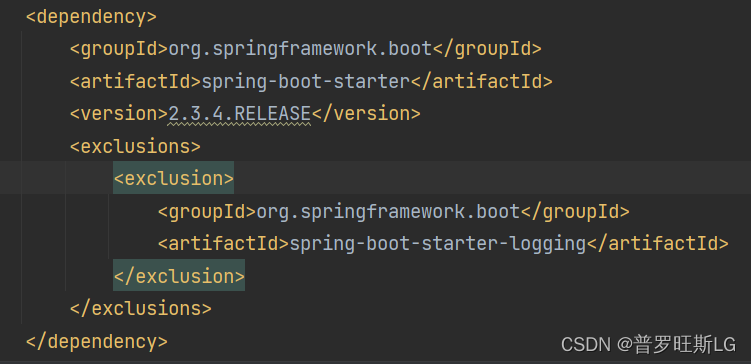Click the groupId line inside exclusion

tap(394, 211)
